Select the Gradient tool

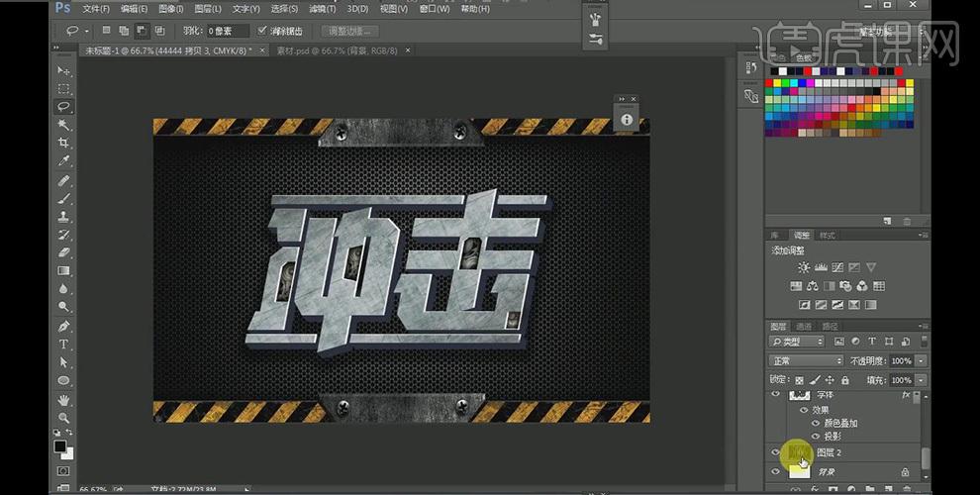click(63, 270)
